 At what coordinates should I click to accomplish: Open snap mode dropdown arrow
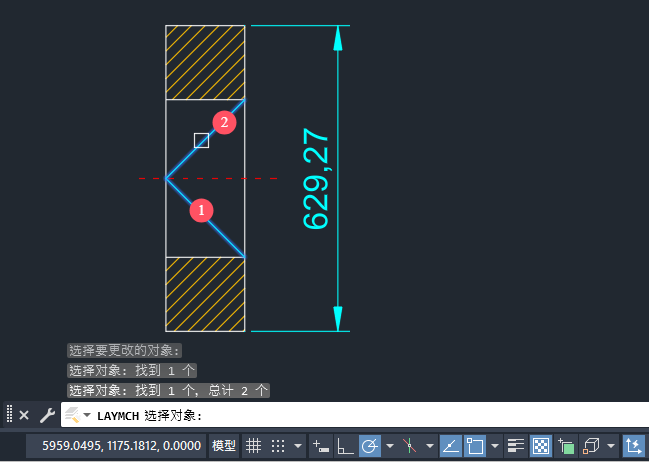(x=298, y=446)
